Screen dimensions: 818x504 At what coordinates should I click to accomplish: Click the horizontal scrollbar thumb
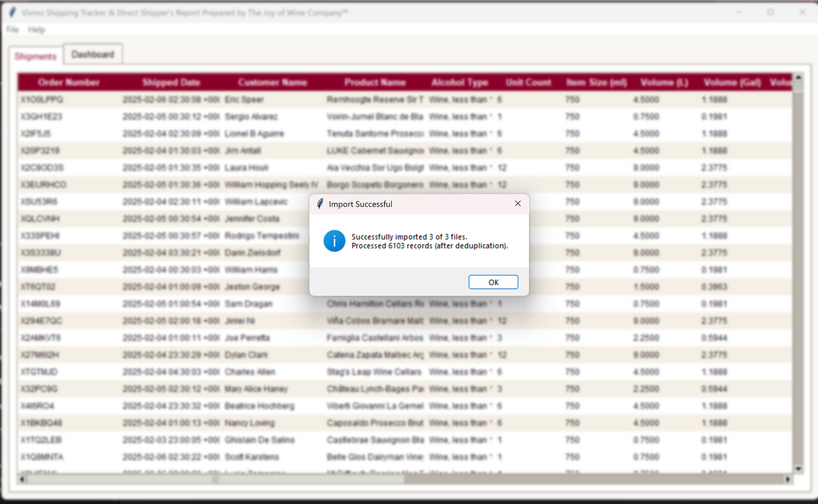(216, 479)
